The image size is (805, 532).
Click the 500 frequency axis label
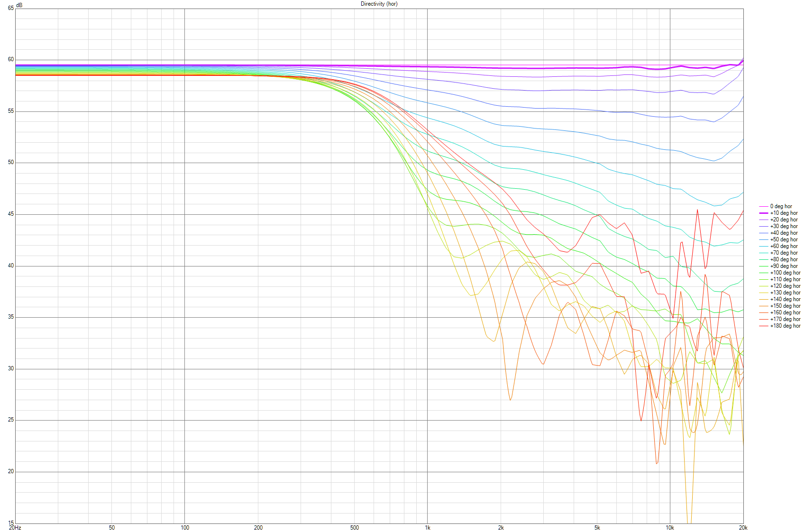pyautogui.click(x=354, y=528)
